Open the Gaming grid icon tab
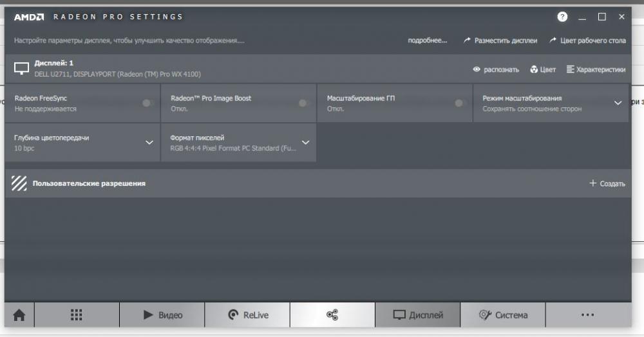The height and width of the screenshot is (337, 644). pos(77,315)
